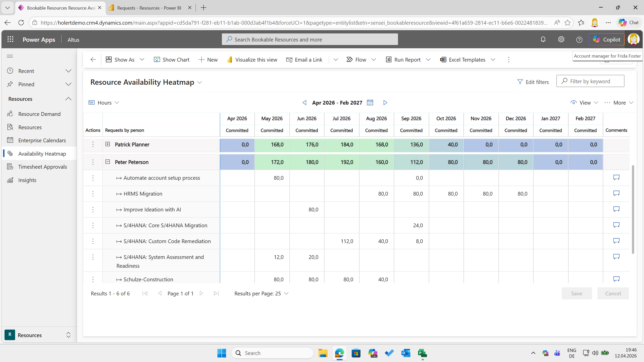Open the Hours unit dropdown
Image resolution: width=644 pixels, height=362 pixels.
[104, 103]
